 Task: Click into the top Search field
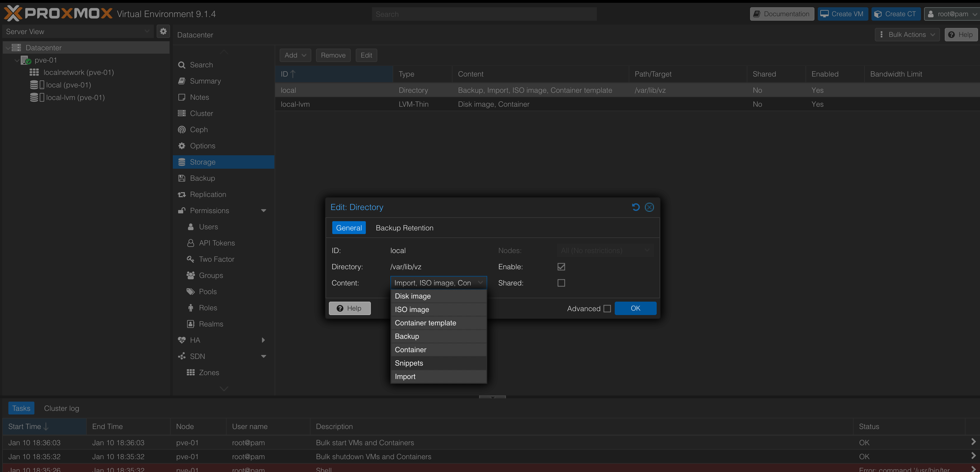484,14
